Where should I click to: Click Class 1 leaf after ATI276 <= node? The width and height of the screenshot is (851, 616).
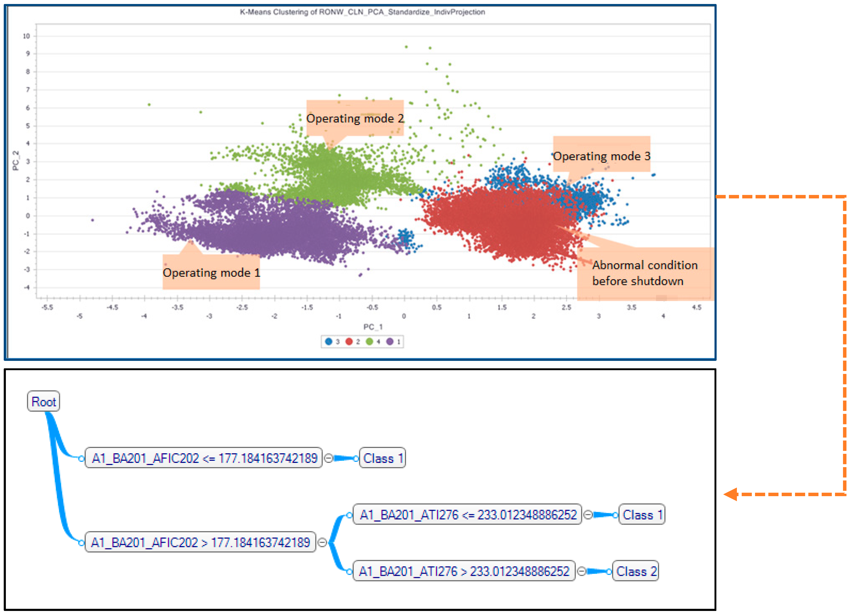point(642,514)
